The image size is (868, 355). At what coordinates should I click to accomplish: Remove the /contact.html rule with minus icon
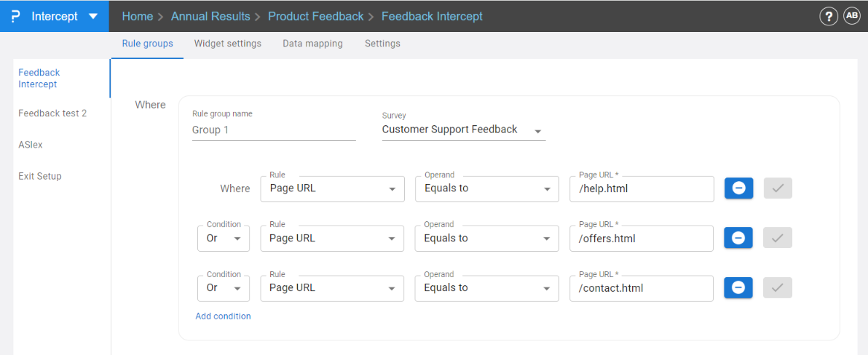click(x=738, y=287)
